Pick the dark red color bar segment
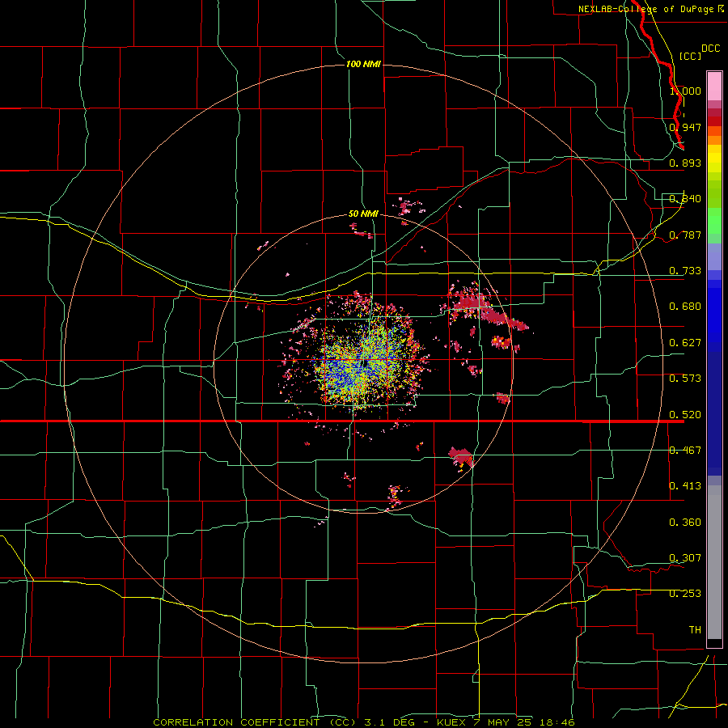The height and width of the screenshot is (728, 728). [714, 121]
